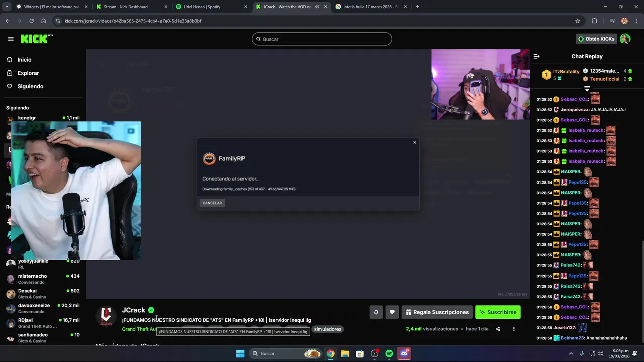Open the video more-options menu
Image resolution: width=644 pixels, height=362 pixels.
(x=514, y=329)
